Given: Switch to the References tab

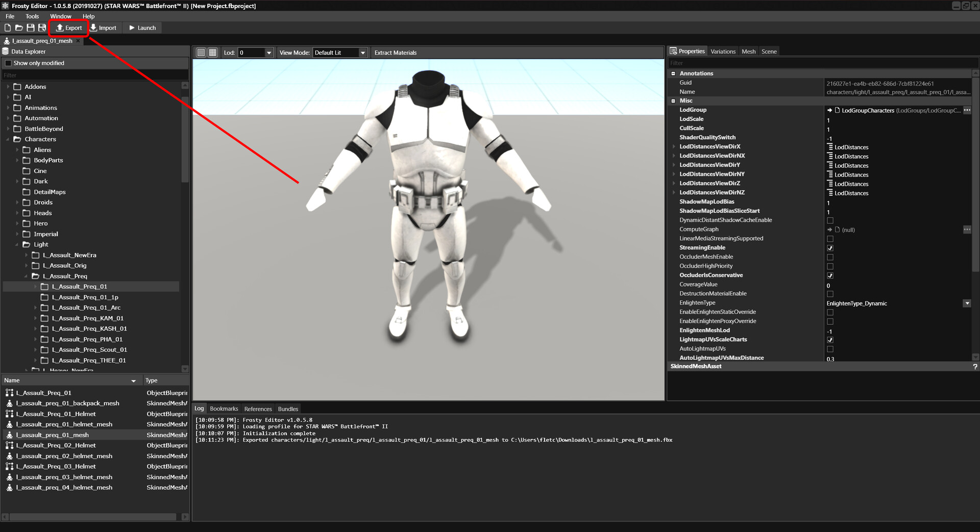Looking at the screenshot, I should tap(258, 409).
